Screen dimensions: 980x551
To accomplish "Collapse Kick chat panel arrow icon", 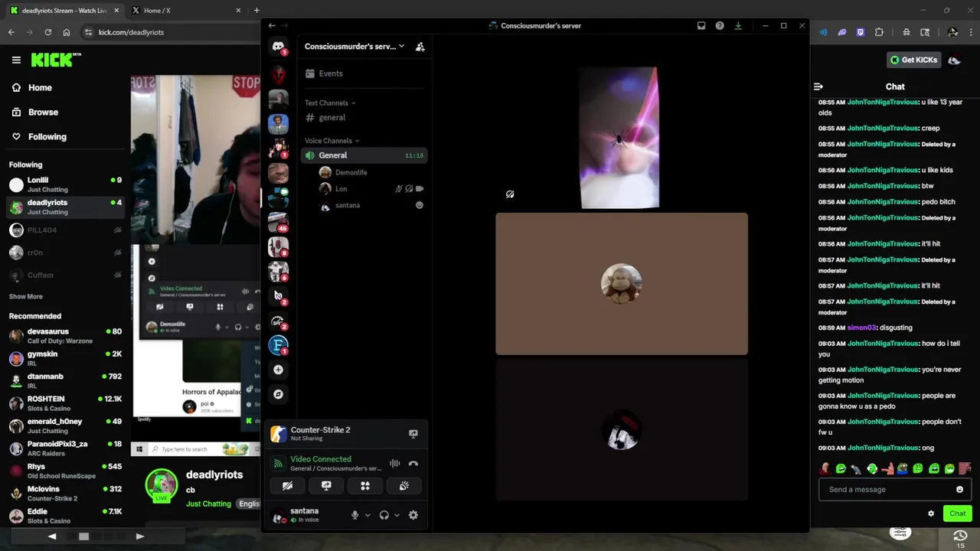I will 818,86.
